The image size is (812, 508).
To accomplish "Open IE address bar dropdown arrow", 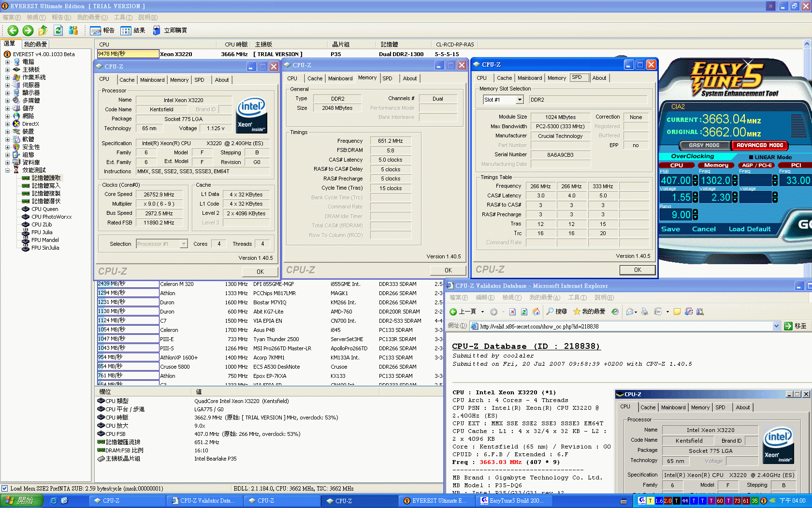I will [776, 326].
